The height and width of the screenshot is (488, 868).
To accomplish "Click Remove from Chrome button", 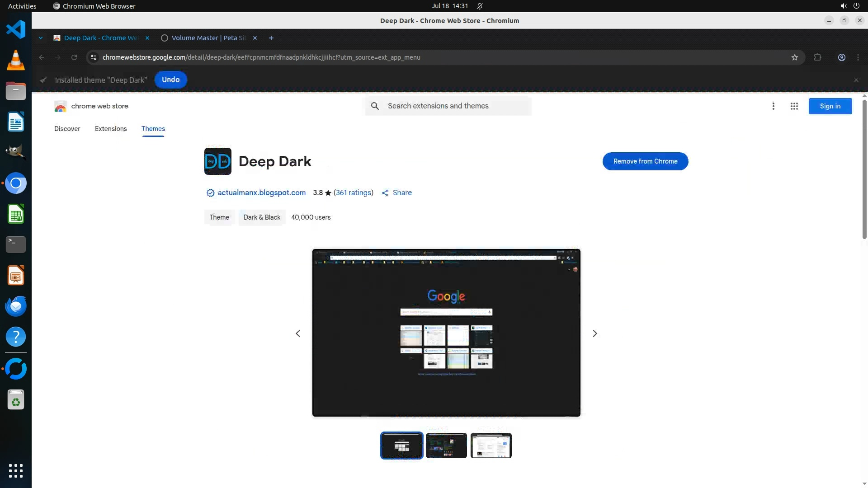I will click(x=645, y=161).
